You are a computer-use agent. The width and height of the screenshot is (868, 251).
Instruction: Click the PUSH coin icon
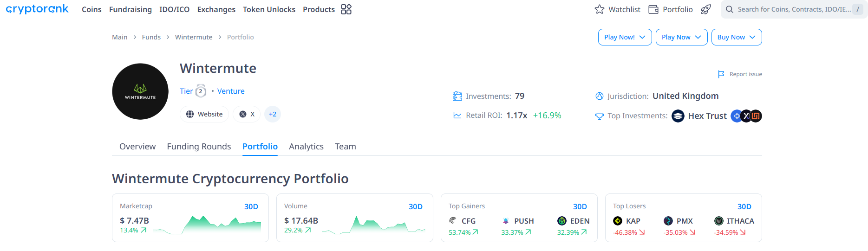click(506, 221)
